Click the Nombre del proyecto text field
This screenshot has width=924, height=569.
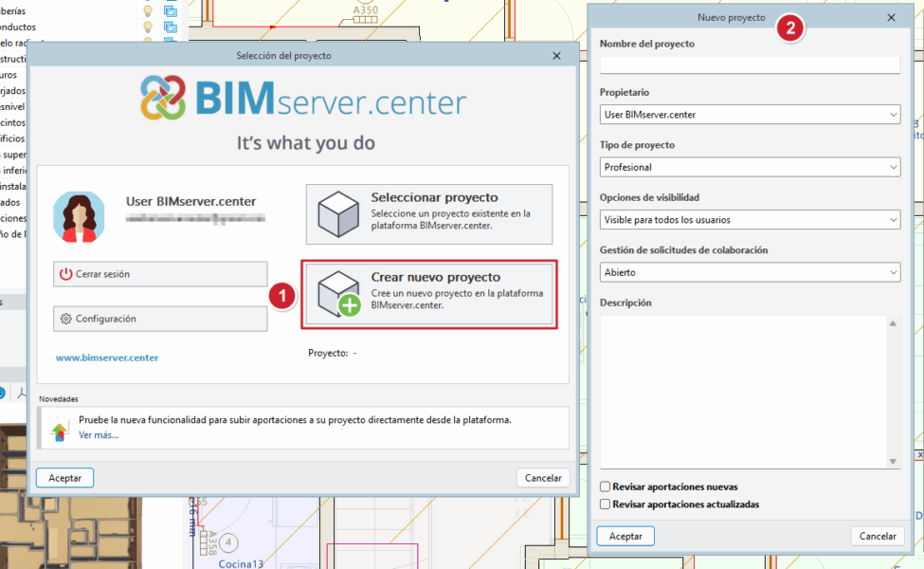(x=749, y=64)
